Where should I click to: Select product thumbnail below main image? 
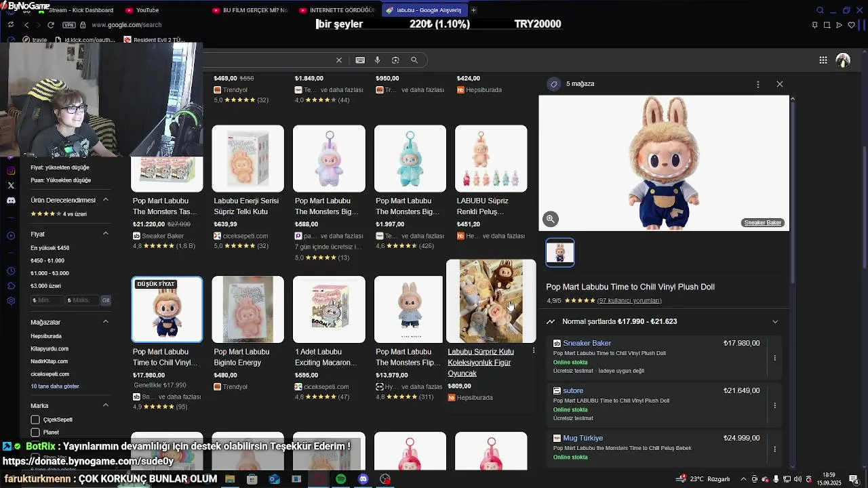coord(560,253)
